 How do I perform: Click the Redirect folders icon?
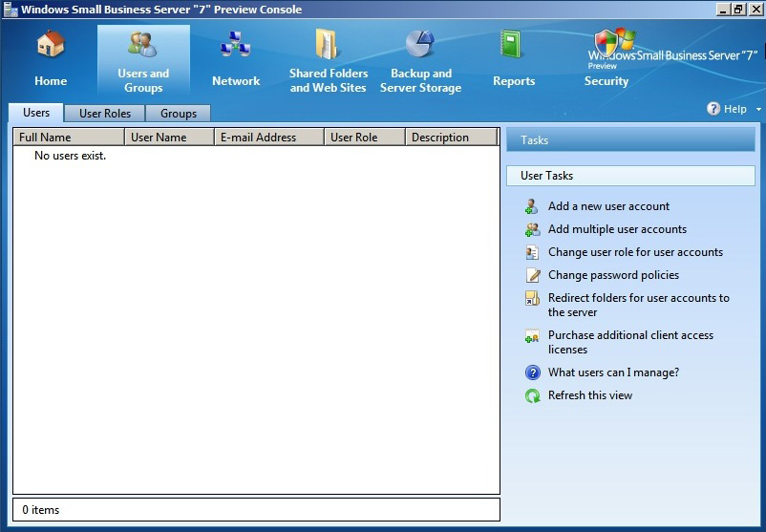pyautogui.click(x=532, y=298)
